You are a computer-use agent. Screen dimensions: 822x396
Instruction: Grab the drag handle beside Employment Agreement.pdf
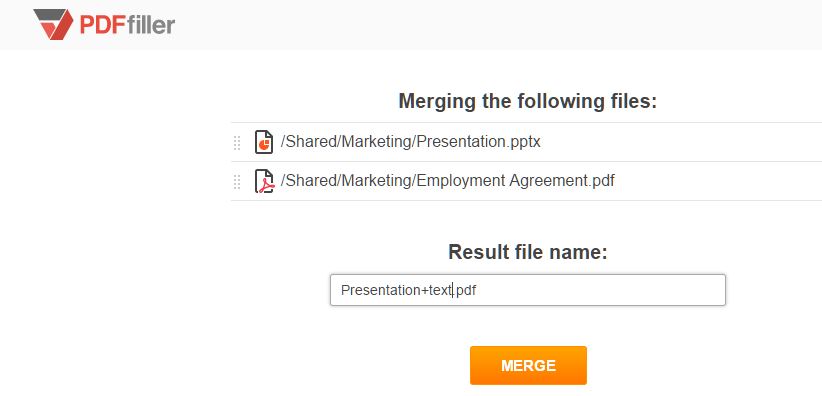click(236, 181)
